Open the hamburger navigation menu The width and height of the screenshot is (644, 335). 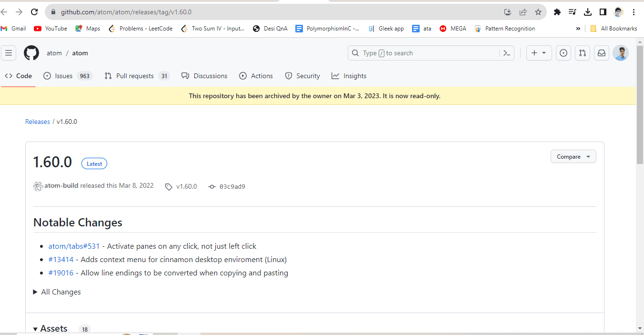[9, 53]
